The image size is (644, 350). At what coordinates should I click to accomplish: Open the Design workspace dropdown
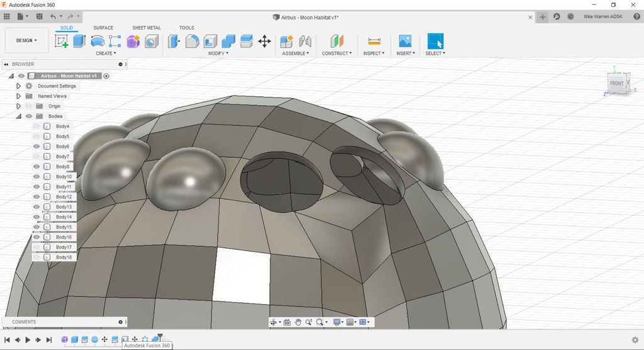tap(26, 40)
